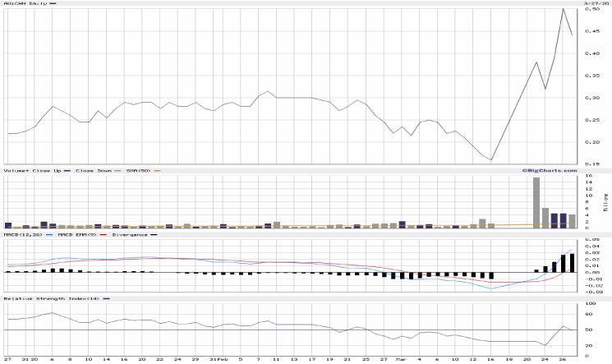Click the 0.15 price axis label
612x364 pixels.
591,164
